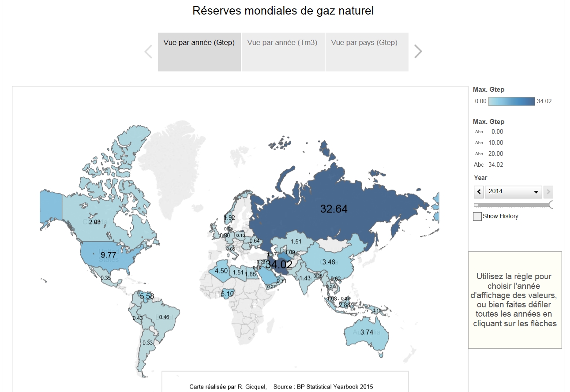Open the Vue par pays (Gtep) tab
Image resolution: width=570 pixels, height=392 pixels.
click(367, 52)
